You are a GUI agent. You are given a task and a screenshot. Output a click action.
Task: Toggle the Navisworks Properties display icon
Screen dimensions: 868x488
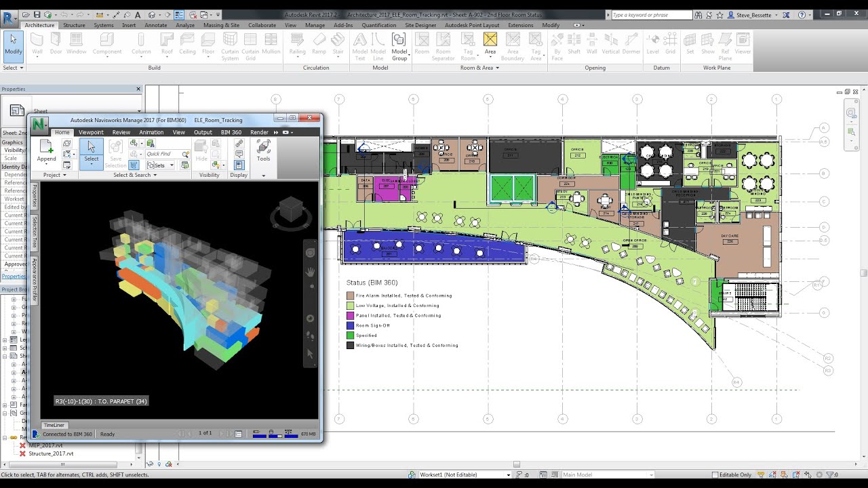click(239, 165)
